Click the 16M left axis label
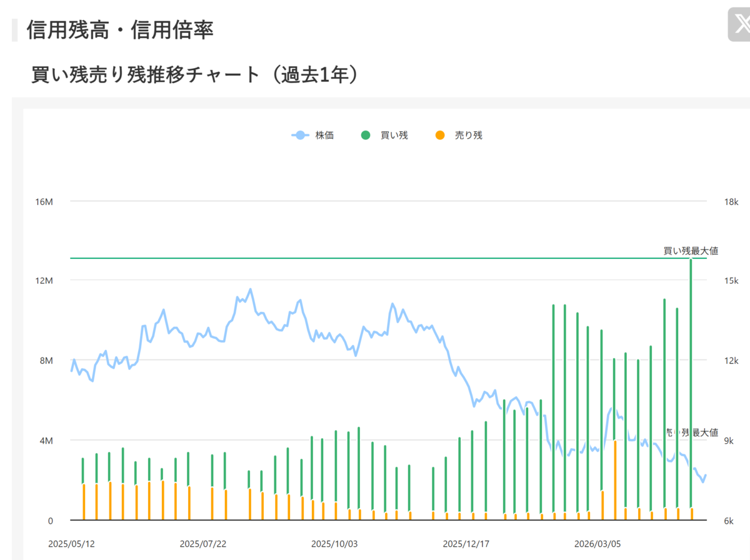 (46, 202)
